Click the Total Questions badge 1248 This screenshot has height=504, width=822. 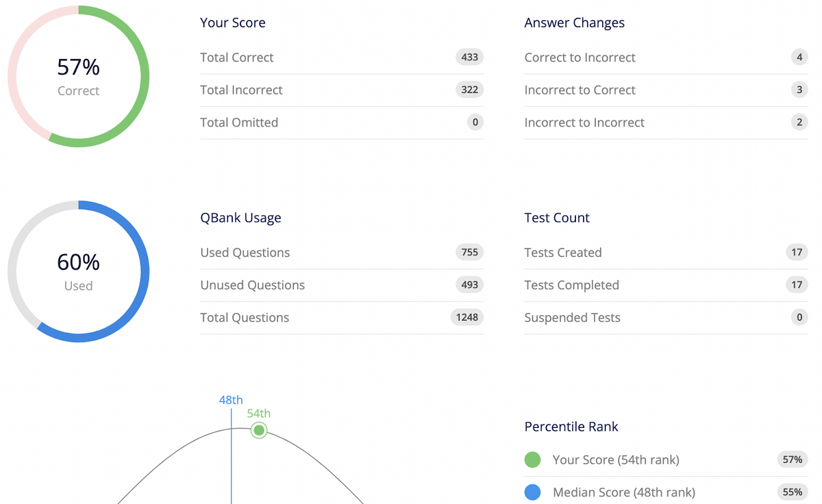pyautogui.click(x=467, y=318)
